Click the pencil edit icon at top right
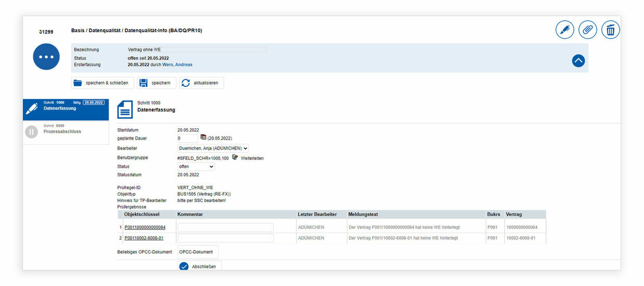The width and height of the screenshot is (644, 286). [x=565, y=30]
